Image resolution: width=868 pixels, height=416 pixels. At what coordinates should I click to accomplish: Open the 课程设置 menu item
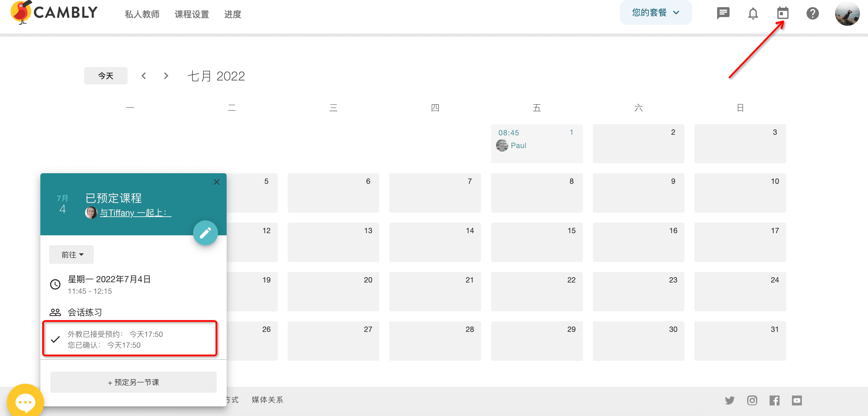192,14
